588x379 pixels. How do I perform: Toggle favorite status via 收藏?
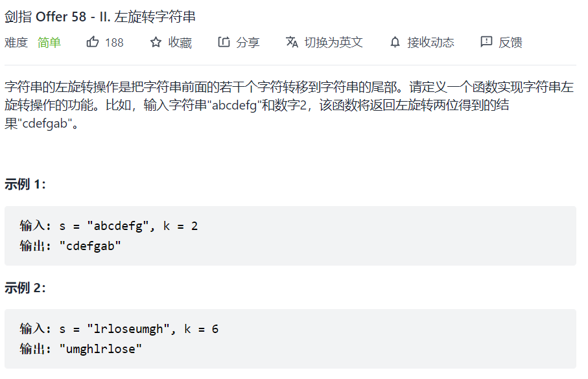pyautogui.click(x=172, y=41)
